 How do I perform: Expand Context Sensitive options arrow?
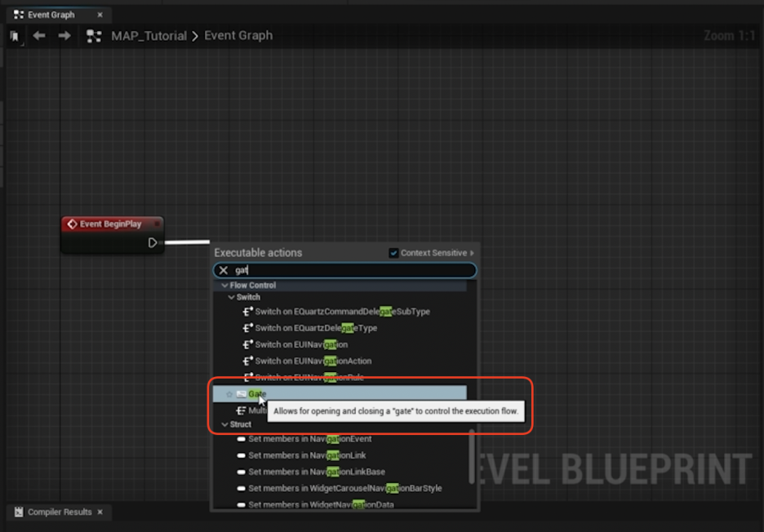[x=472, y=253]
